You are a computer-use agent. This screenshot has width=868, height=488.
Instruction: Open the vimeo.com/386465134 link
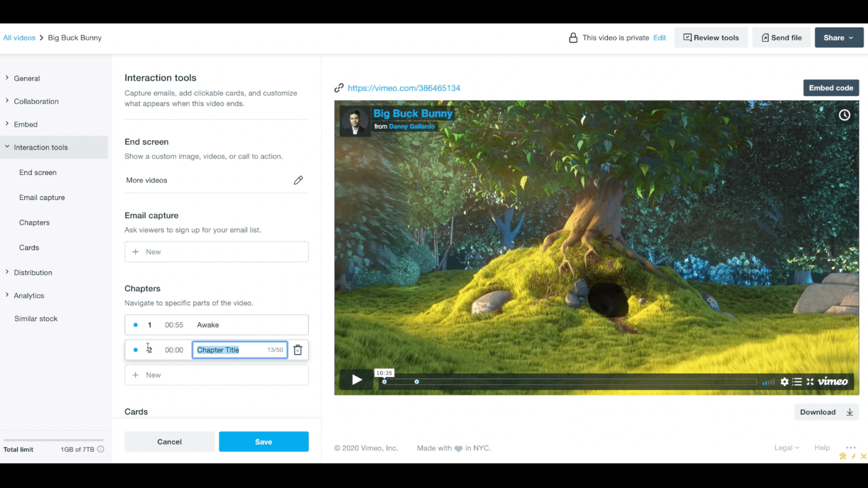[404, 88]
